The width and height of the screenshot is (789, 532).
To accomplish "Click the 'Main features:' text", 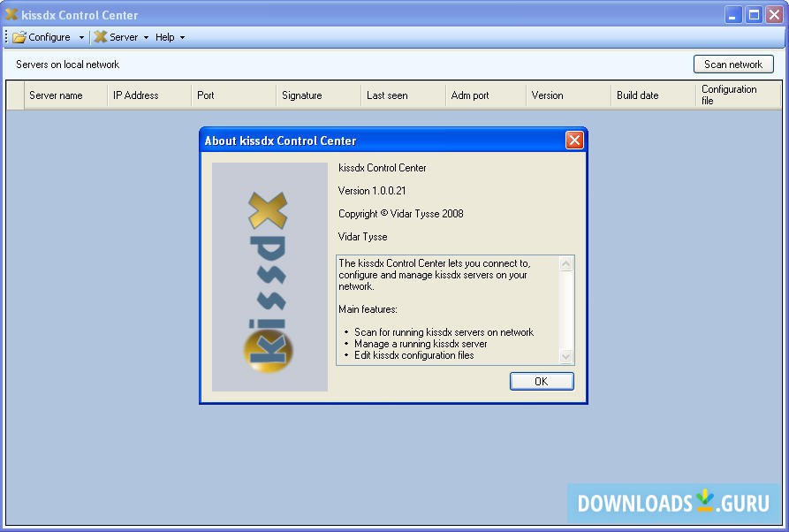I will coord(368,309).
